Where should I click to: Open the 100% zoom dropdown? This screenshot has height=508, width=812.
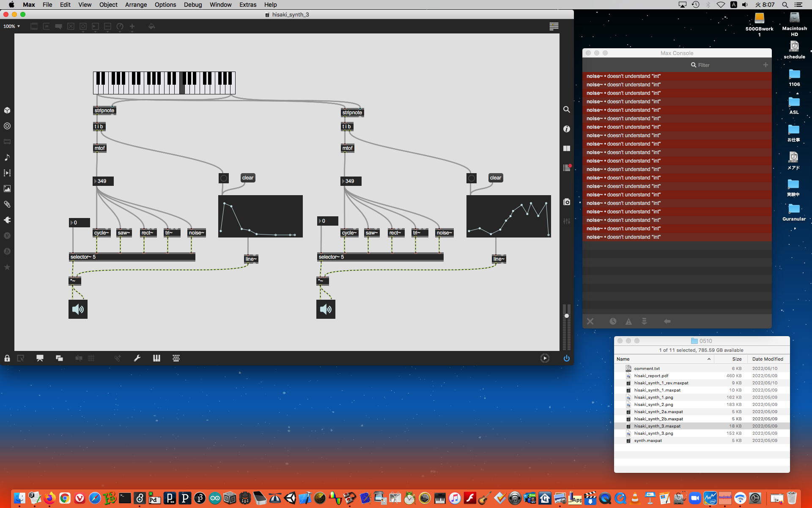[x=11, y=26]
